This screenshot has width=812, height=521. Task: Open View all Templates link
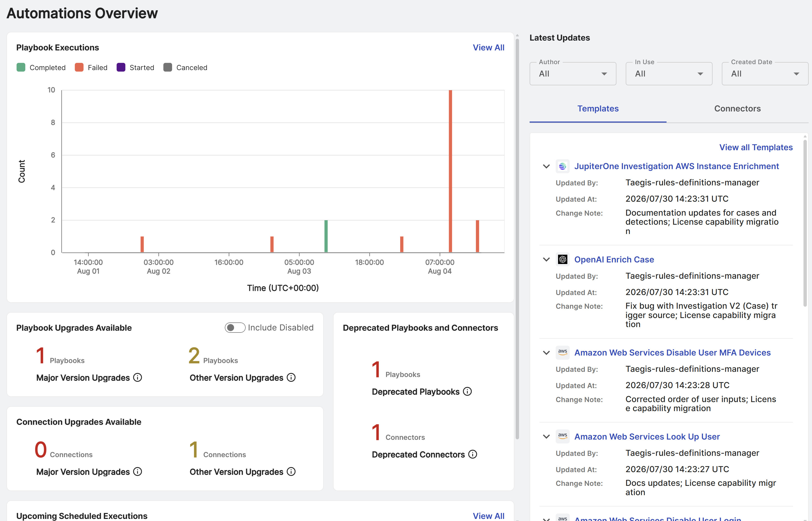coord(755,147)
